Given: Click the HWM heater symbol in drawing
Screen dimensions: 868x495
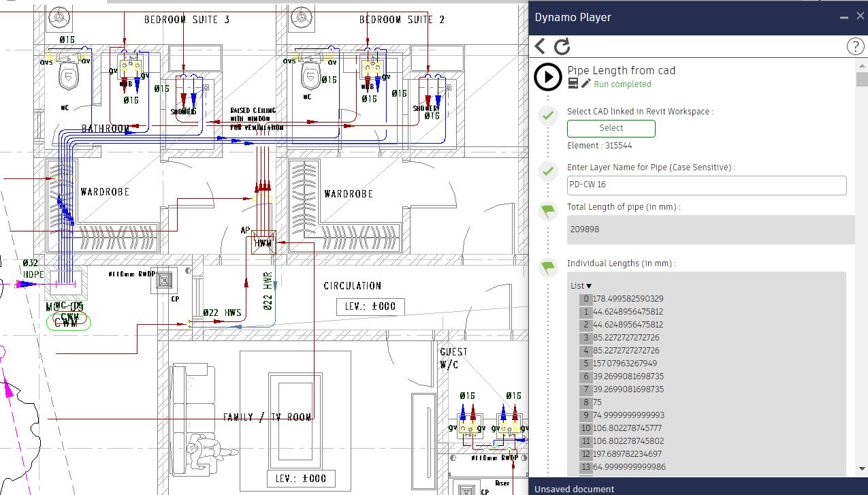Looking at the screenshot, I should coord(263,243).
